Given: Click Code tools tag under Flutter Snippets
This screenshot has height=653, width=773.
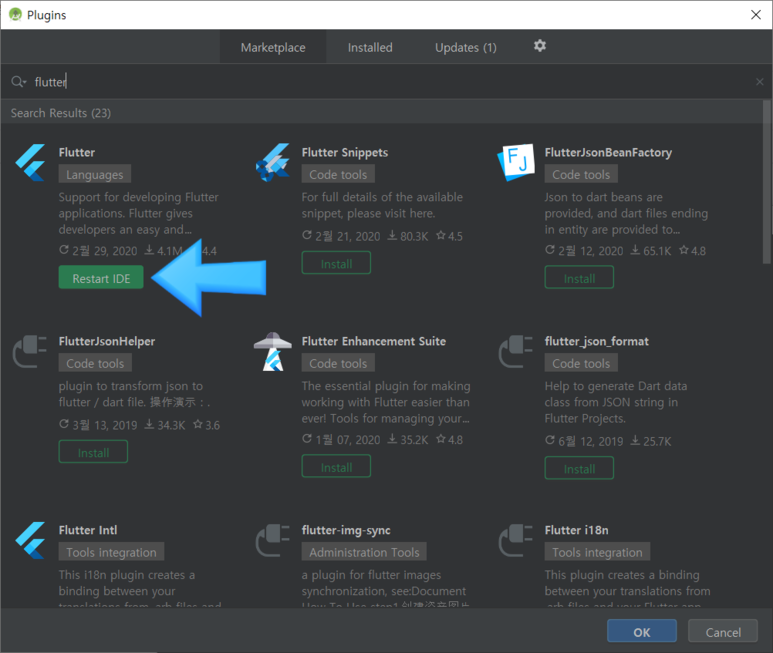Looking at the screenshot, I should coord(338,174).
